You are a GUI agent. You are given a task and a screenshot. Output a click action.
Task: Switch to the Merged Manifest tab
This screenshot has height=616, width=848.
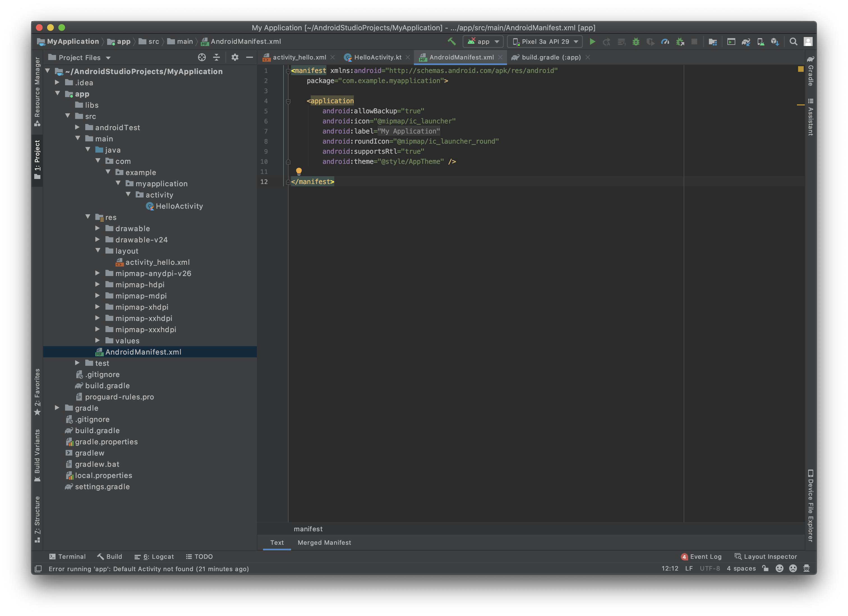tap(324, 542)
